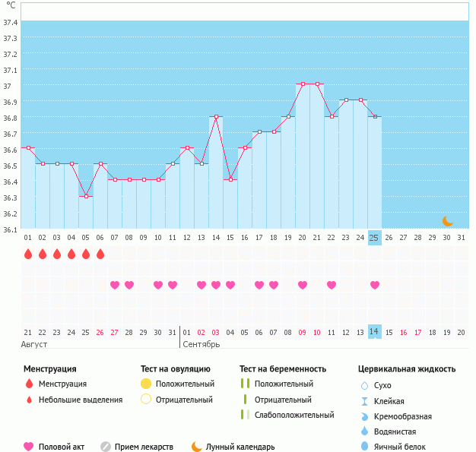Click the heart icon under day 07
Viewport: 476px width, 452px height.
click(x=115, y=285)
